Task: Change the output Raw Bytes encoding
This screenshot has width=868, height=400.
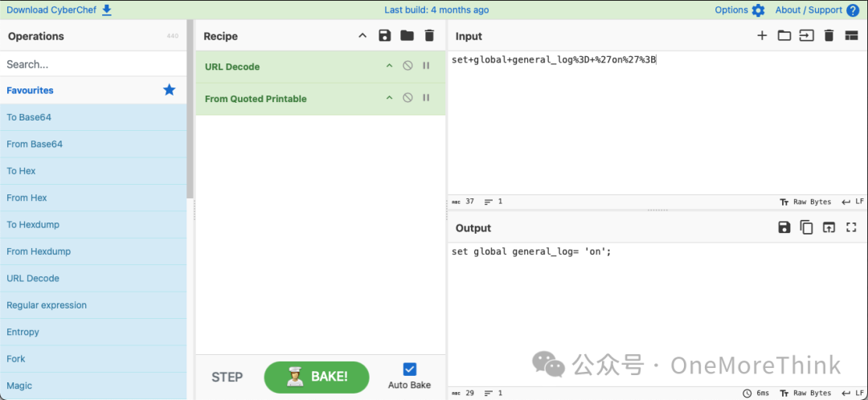Action: pyautogui.click(x=805, y=394)
